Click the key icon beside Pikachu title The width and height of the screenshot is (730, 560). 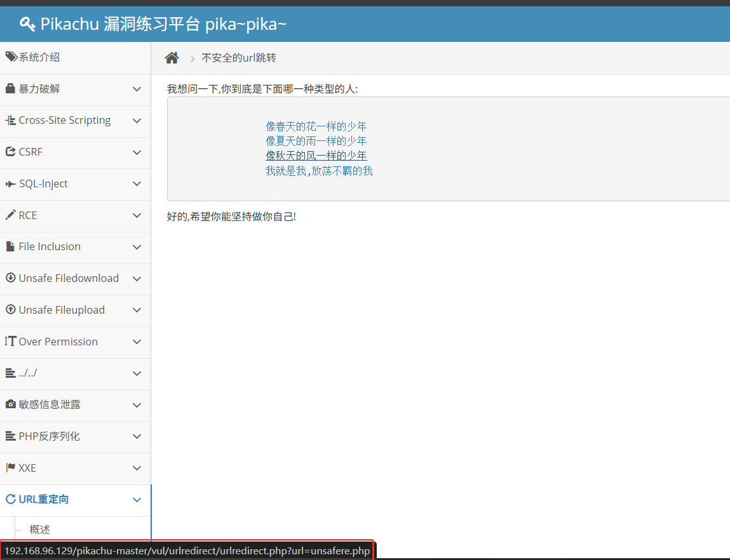coord(27,23)
